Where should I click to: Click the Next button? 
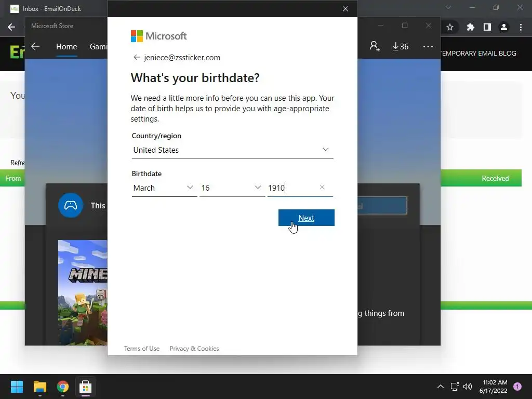click(307, 218)
